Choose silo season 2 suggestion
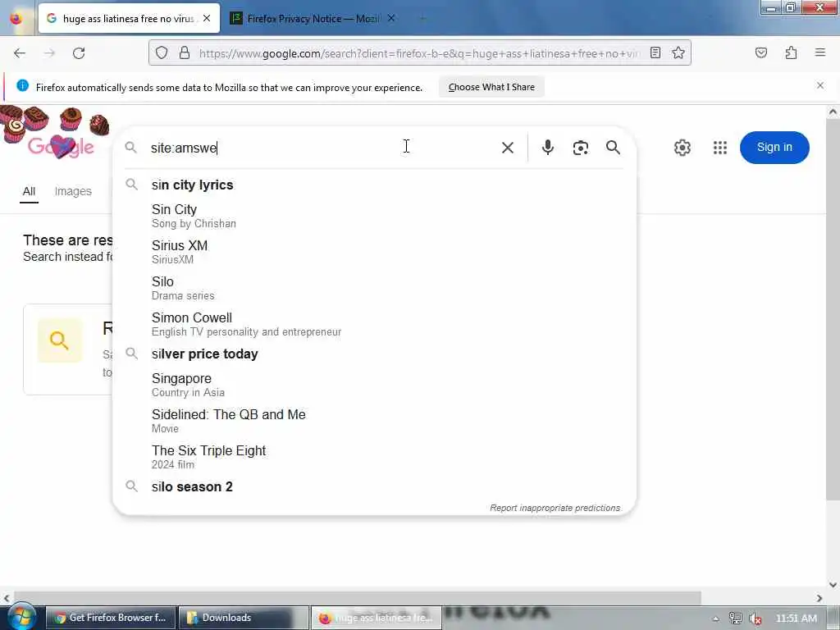The image size is (840, 630). point(374,487)
